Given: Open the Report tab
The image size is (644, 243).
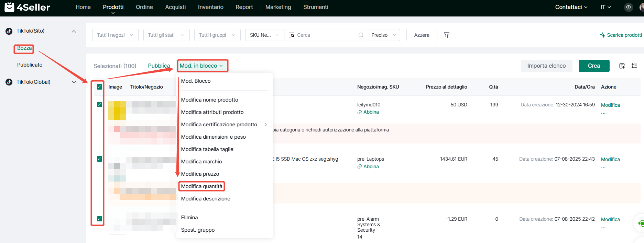Looking at the screenshot, I should tap(244, 7).
